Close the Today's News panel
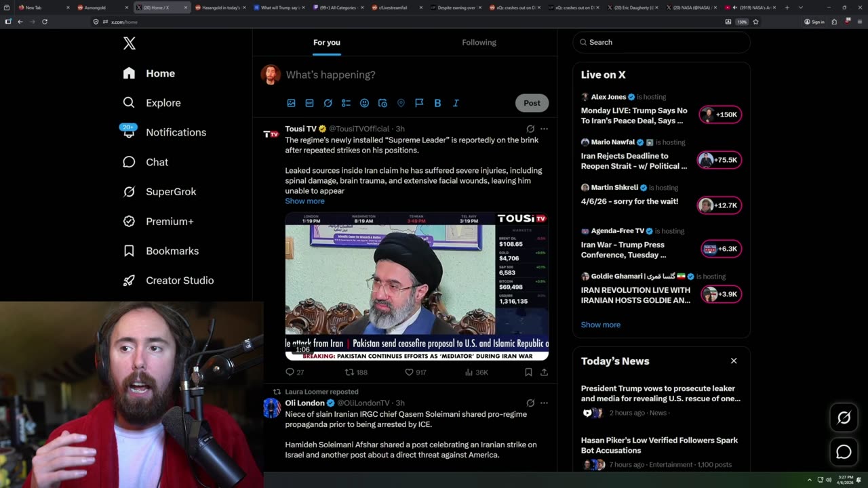This screenshot has width=868, height=488. pos(734,361)
